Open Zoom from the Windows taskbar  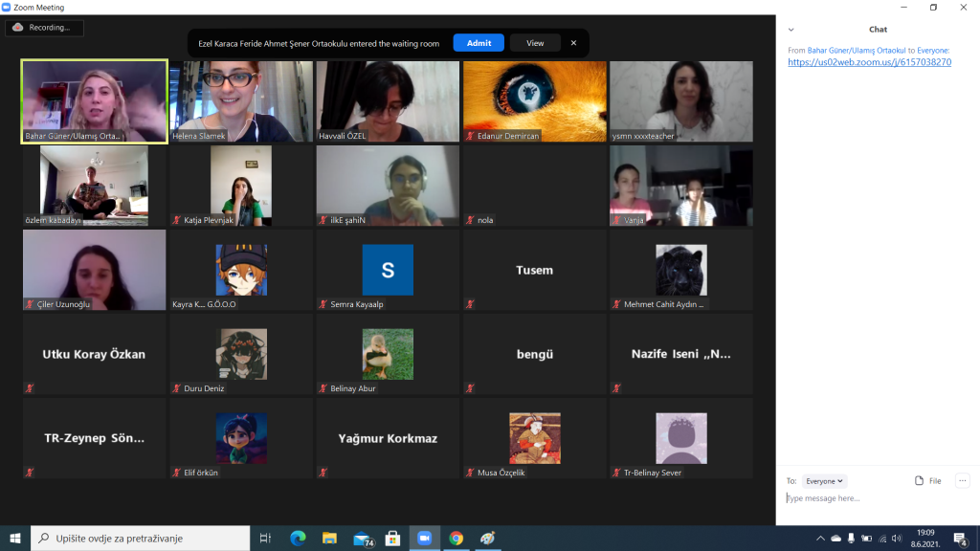click(x=423, y=539)
